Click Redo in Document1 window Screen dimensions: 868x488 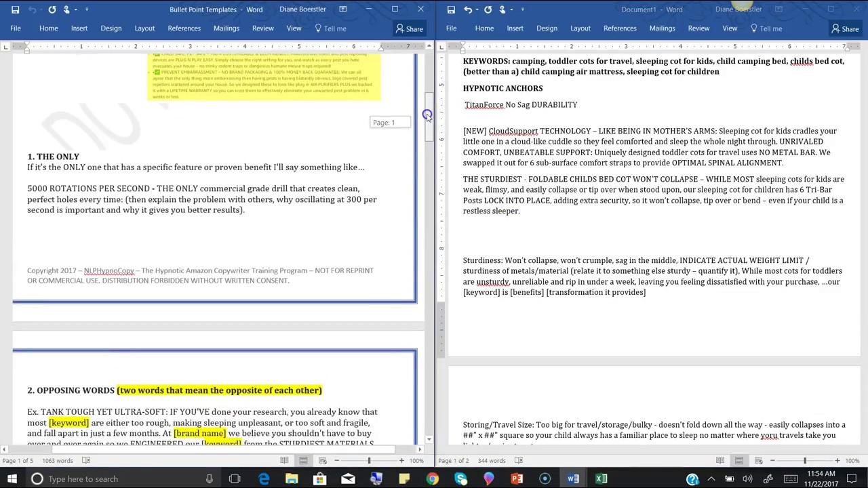coord(488,9)
